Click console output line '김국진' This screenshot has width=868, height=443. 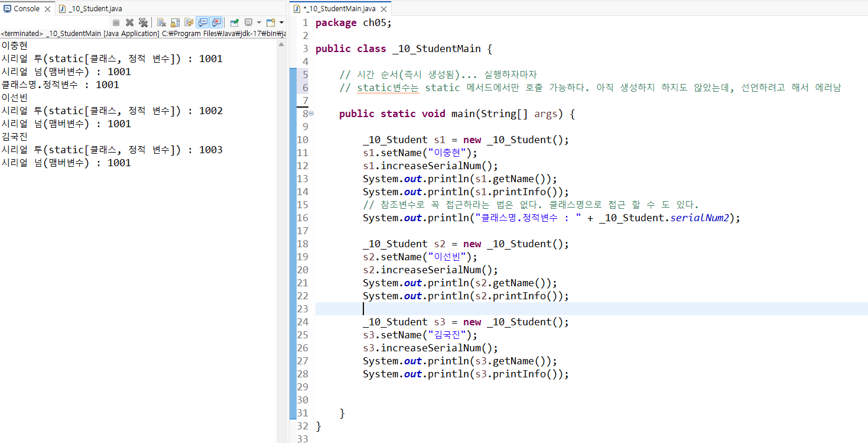coord(15,137)
